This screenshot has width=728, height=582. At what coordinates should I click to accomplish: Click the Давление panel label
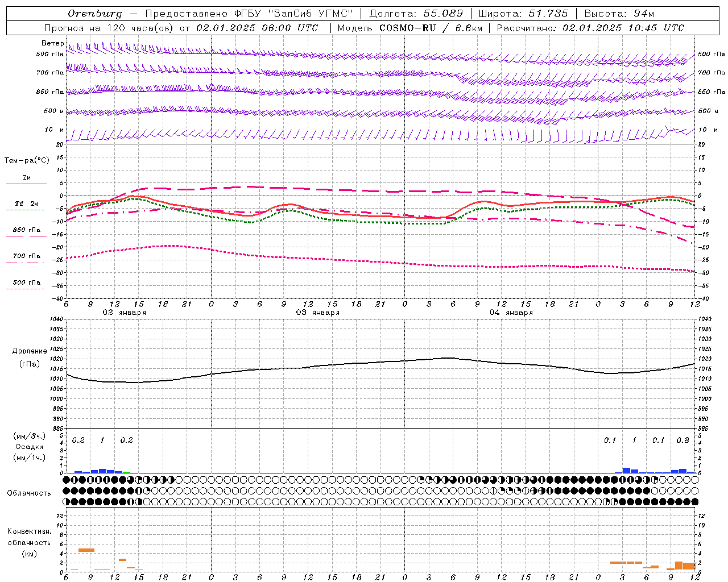(x=30, y=351)
